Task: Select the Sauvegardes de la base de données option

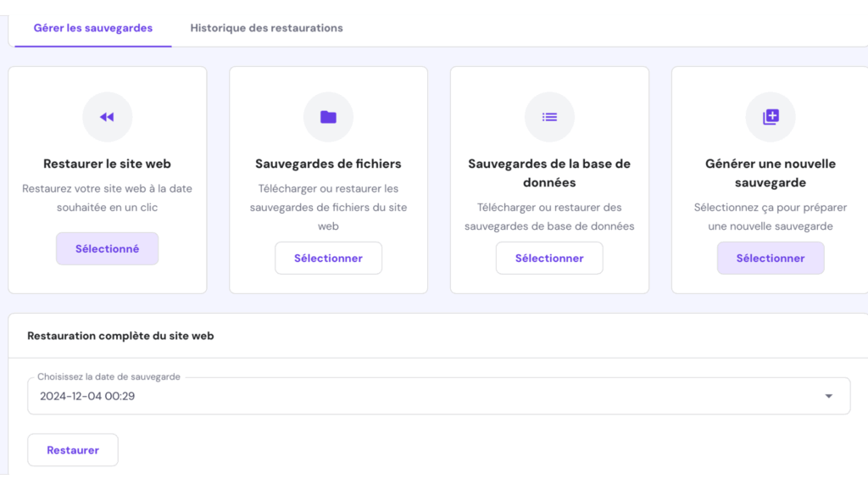Action: [x=549, y=258]
